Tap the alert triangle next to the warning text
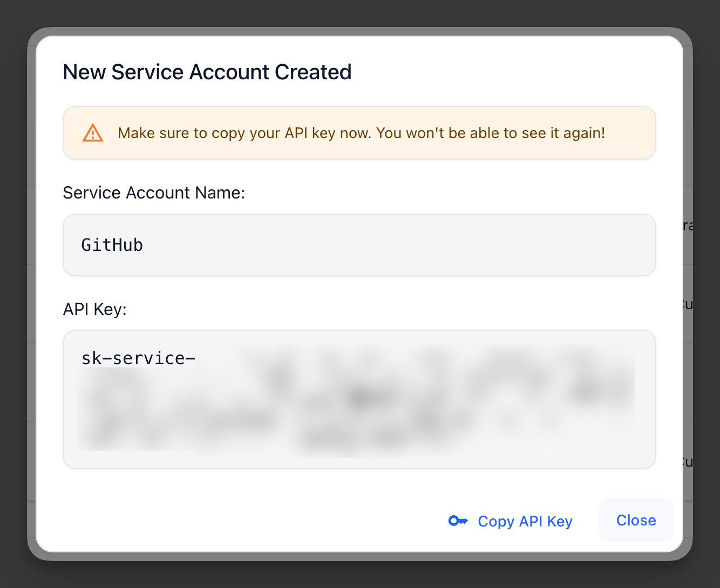 coord(92,133)
